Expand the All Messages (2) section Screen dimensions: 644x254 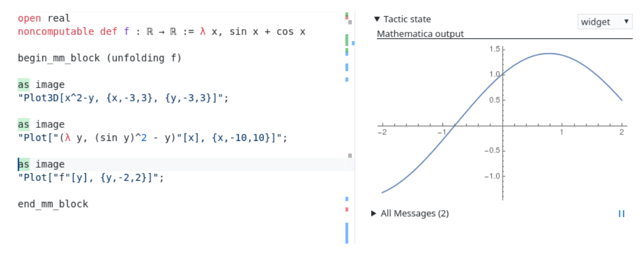(374, 213)
